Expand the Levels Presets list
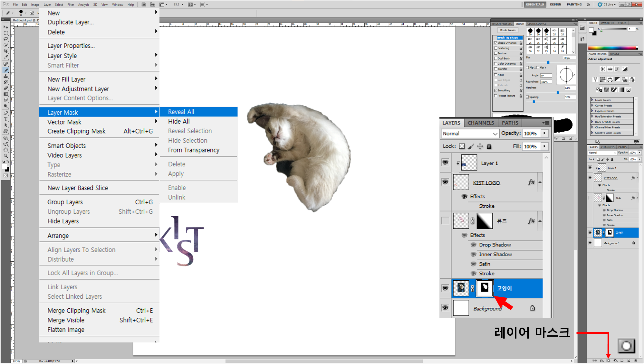The height and width of the screenshot is (364, 644). [x=592, y=100]
